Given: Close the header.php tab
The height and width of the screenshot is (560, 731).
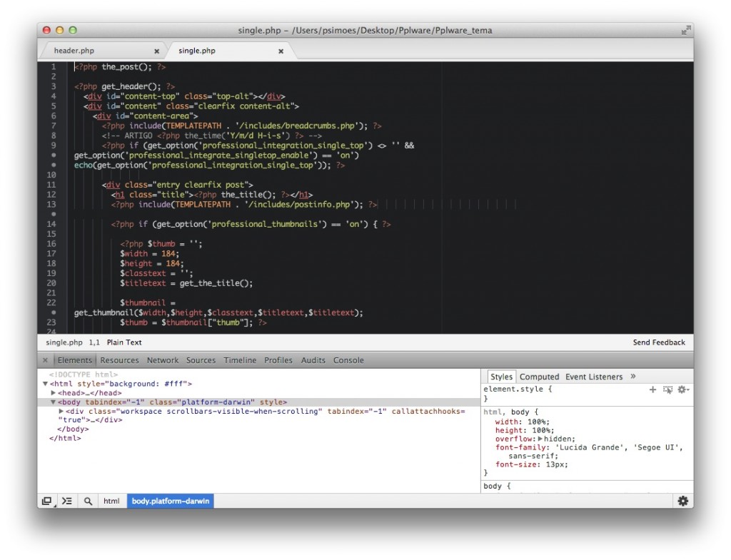Looking at the screenshot, I should 157,51.
